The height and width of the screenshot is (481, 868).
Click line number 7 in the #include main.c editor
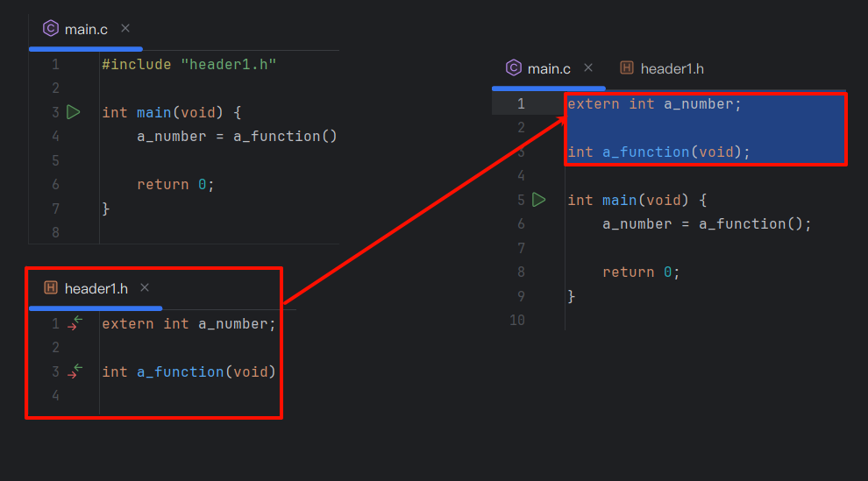55,209
